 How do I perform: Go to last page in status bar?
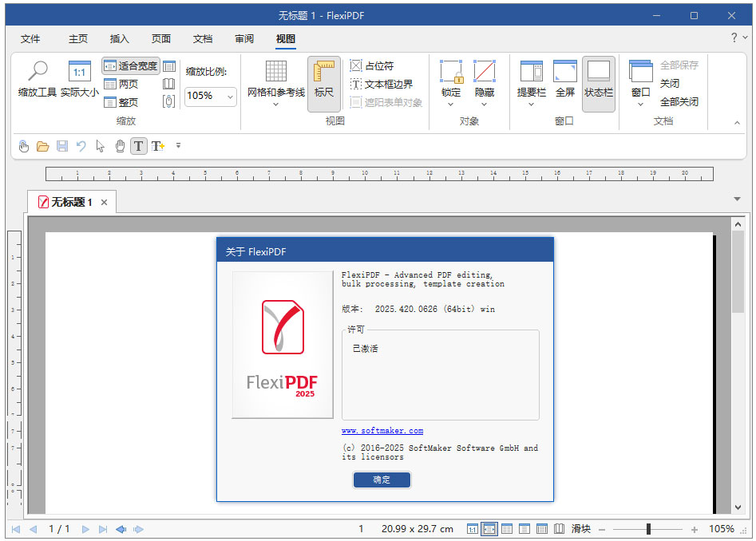(103, 530)
